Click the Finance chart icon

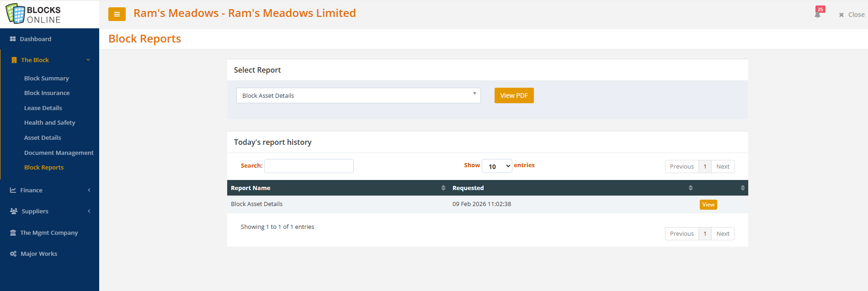(13, 190)
